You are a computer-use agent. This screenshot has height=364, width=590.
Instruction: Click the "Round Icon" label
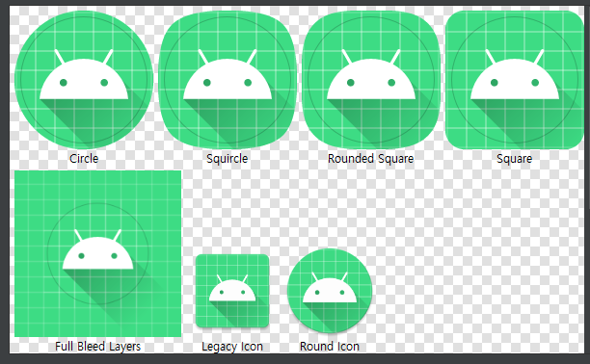[330, 347]
